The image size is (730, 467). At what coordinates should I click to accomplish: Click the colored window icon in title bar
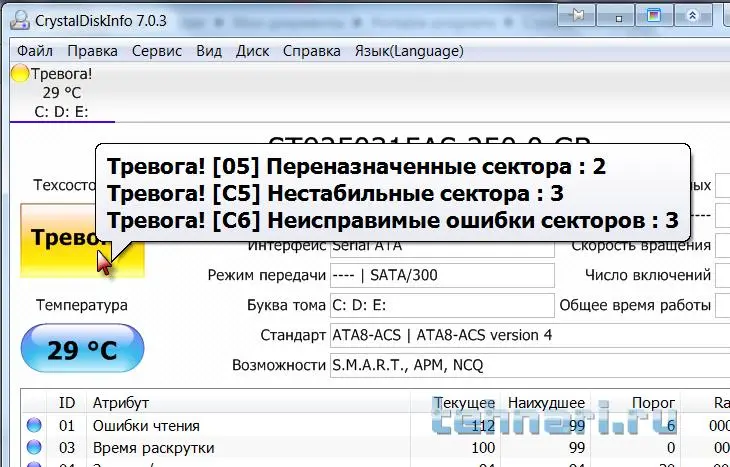coord(654,15)
